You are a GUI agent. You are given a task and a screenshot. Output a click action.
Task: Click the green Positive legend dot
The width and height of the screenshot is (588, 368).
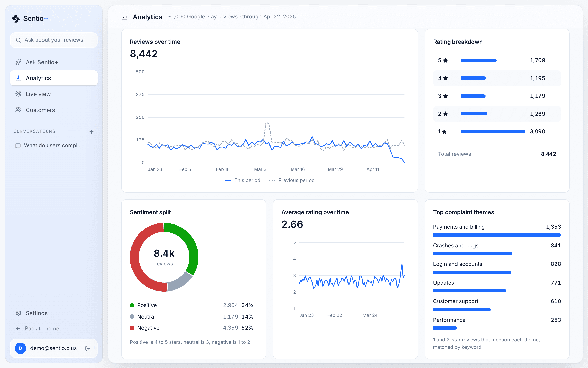tap(132, 305)
